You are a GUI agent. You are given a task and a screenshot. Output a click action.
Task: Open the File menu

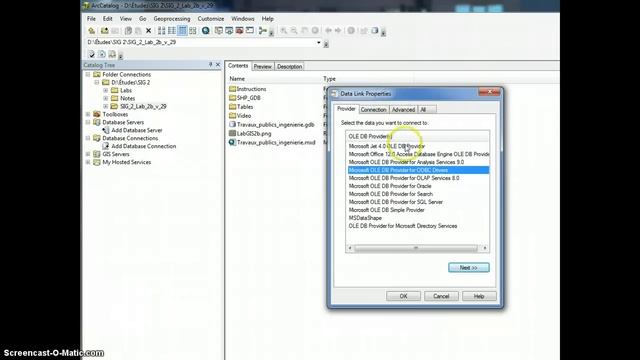point(91,19)
